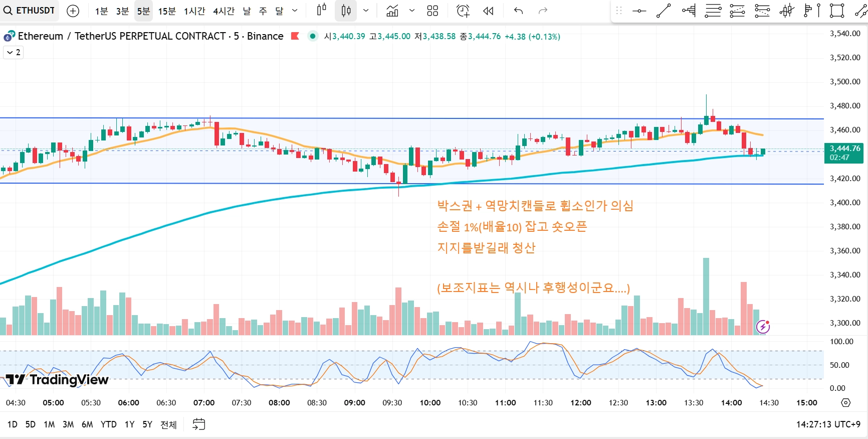
Task: Select the text note '박스권 + 역망치캔들로 휩소인가 의심'
Action: 535,206
